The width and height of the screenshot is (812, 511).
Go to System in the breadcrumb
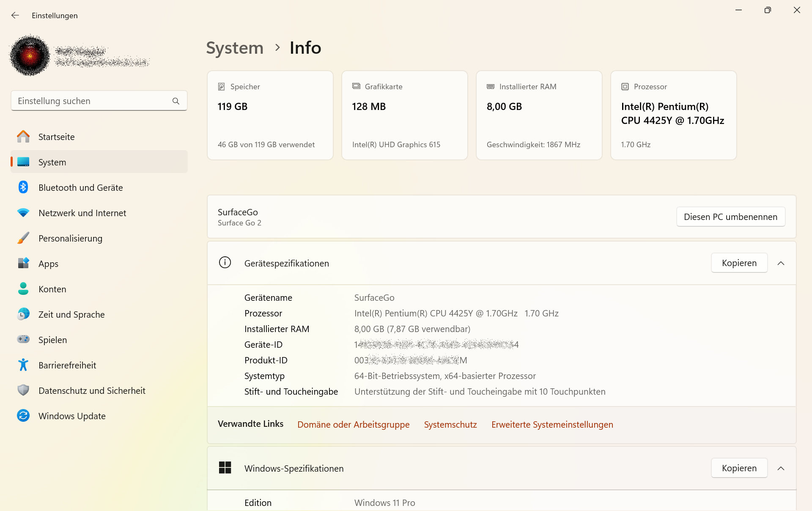(235, 48)
